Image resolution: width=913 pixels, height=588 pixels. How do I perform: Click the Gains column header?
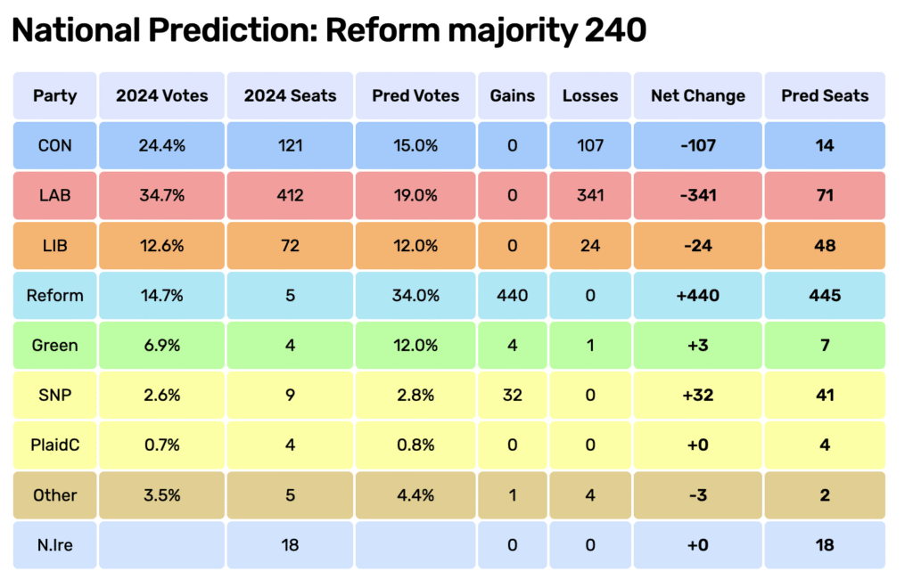(513, 96)
